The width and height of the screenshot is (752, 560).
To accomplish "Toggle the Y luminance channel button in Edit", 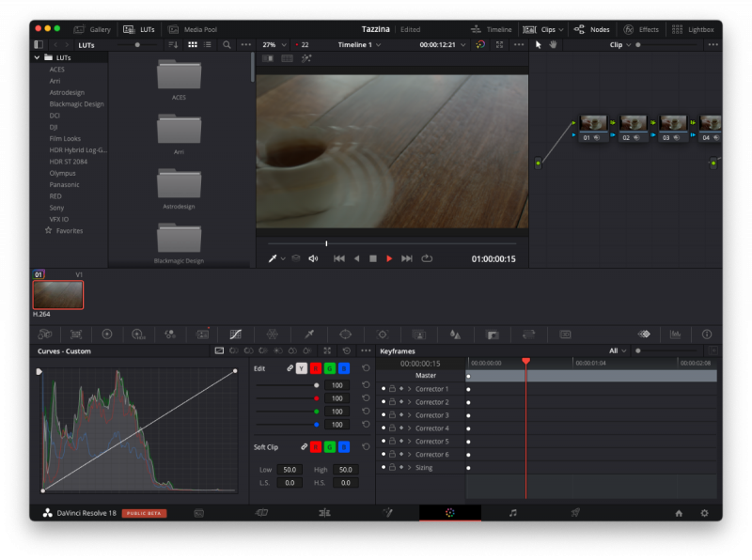I will 301,368.
